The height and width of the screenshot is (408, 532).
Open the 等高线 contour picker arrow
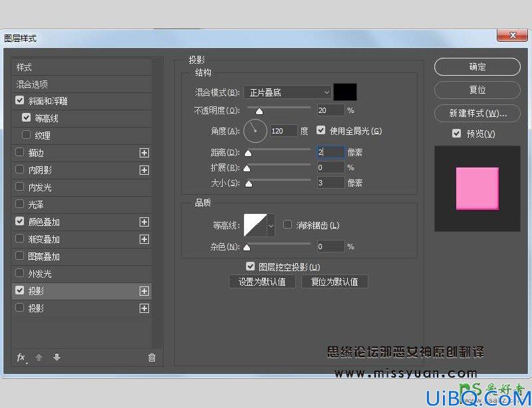tap(271, 225)
